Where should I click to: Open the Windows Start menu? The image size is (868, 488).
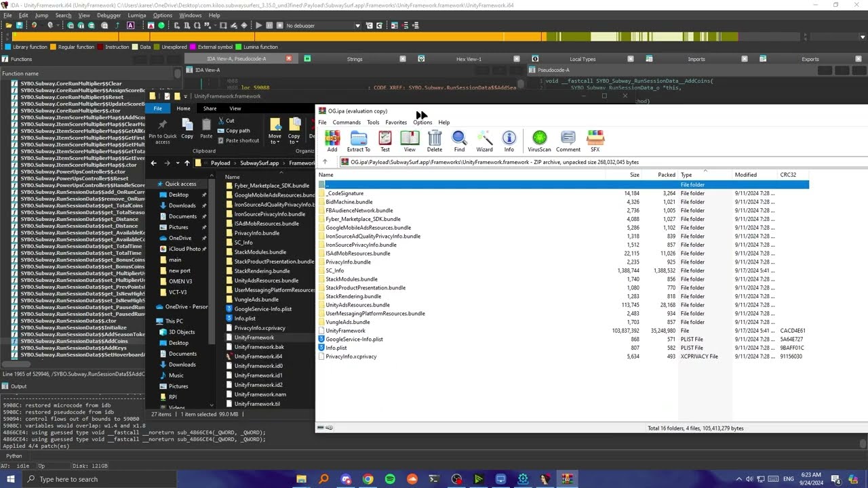12,479
